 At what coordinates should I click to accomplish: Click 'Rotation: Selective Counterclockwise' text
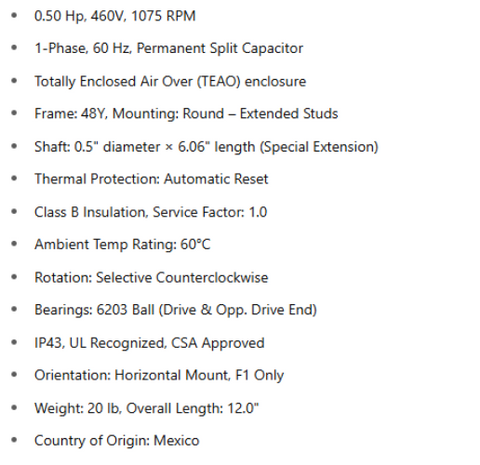[151, 278]
